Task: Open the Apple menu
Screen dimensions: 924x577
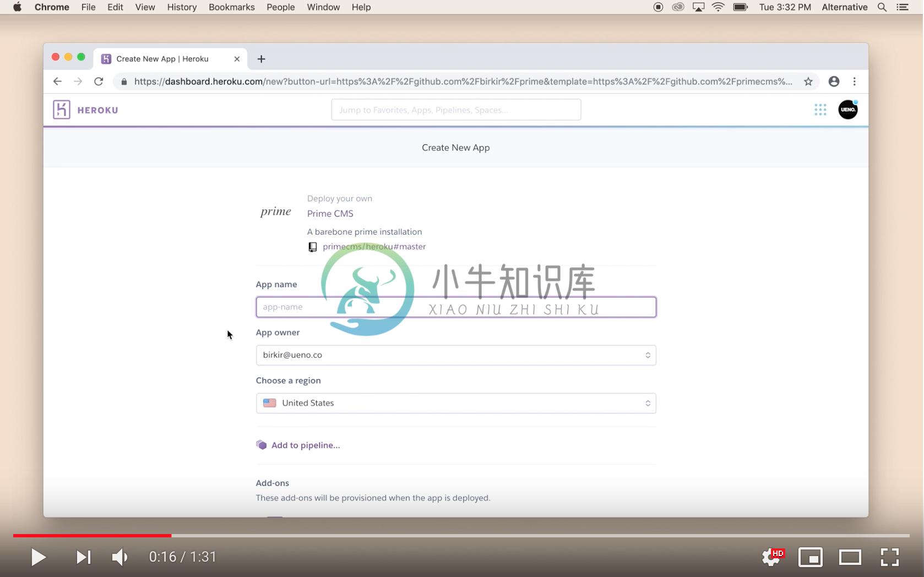Action: coord(17,7)
